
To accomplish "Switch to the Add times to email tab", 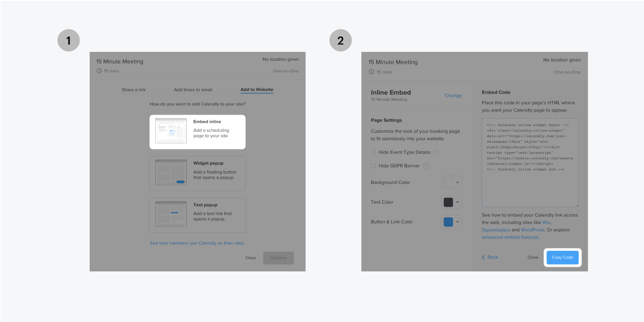I will pos(193,90).
